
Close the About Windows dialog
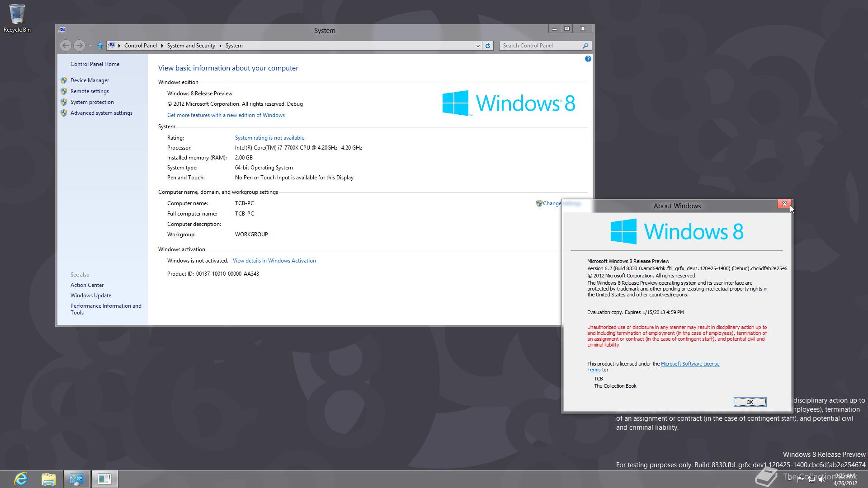(784, 204)
